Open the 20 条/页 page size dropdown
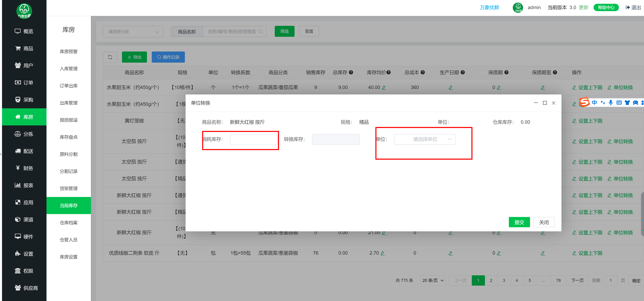This screenshot has height=301, width=644. click(x=433, y=280)
